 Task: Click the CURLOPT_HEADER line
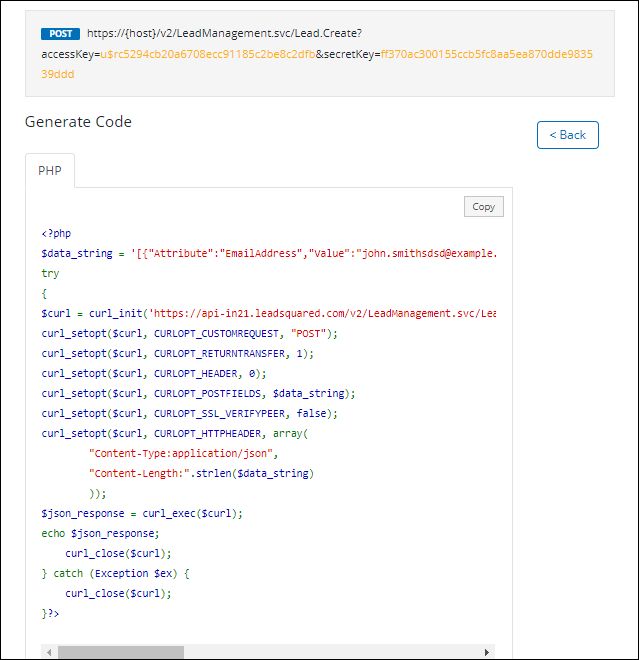coord(154,373)
